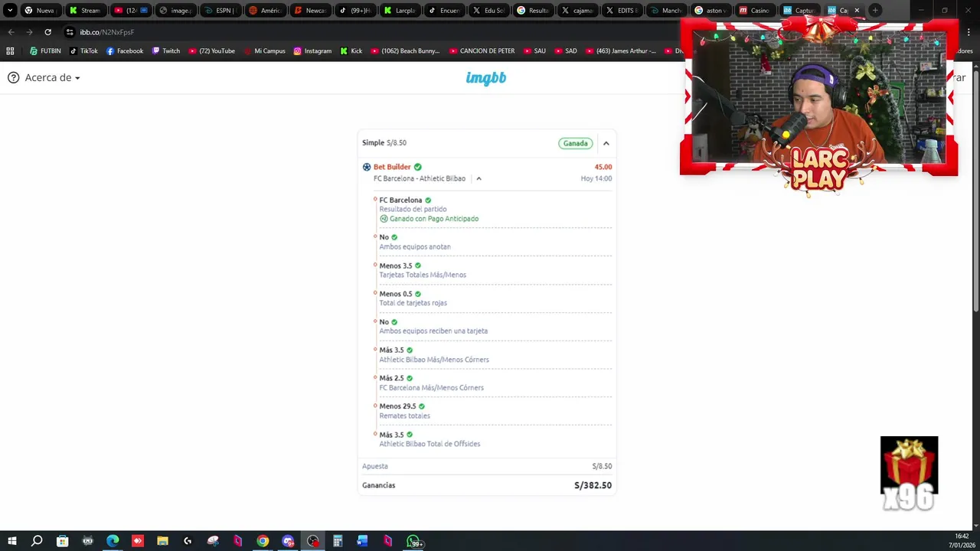980x551 pixels.
Task: Click the Remates totales text
Action: [405, 416]
